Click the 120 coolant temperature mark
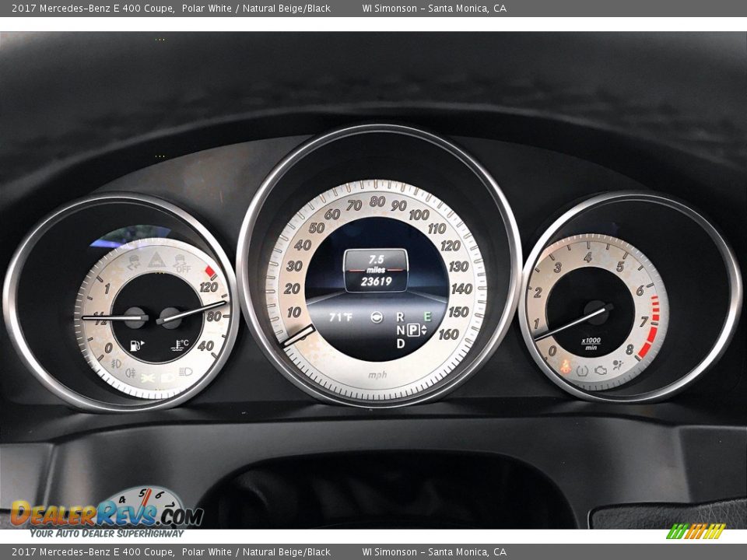 [x=209, y=287]
